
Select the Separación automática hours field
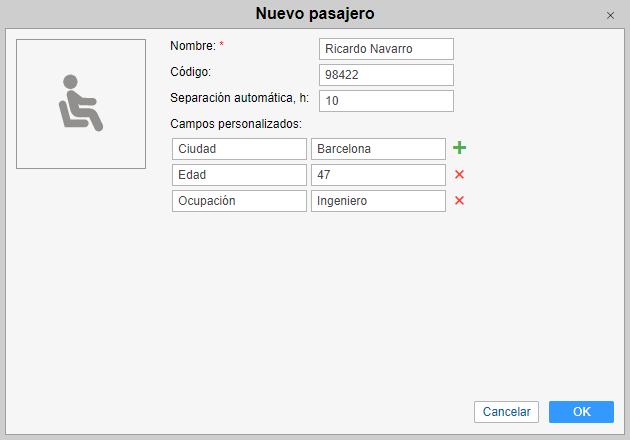click(386, 101)
